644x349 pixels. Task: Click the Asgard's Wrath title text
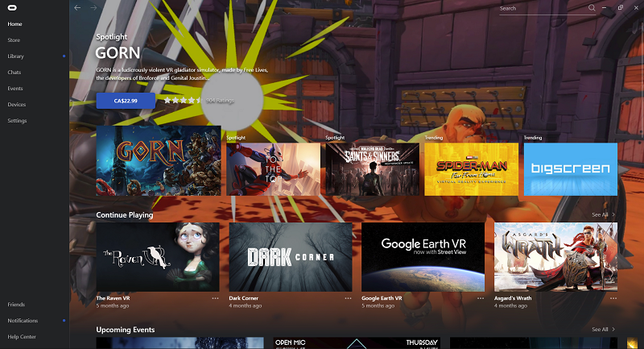click(513, 298)
